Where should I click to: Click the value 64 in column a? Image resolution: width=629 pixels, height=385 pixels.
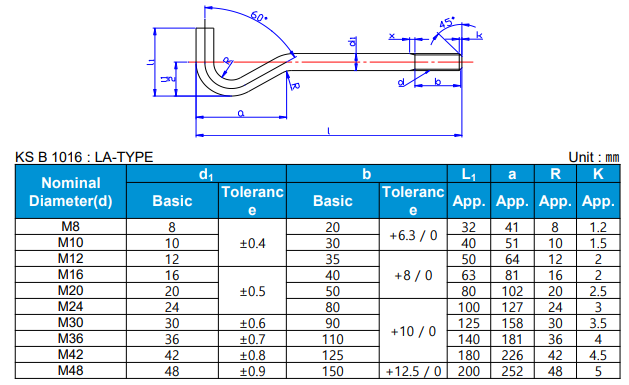pos(512,259)
